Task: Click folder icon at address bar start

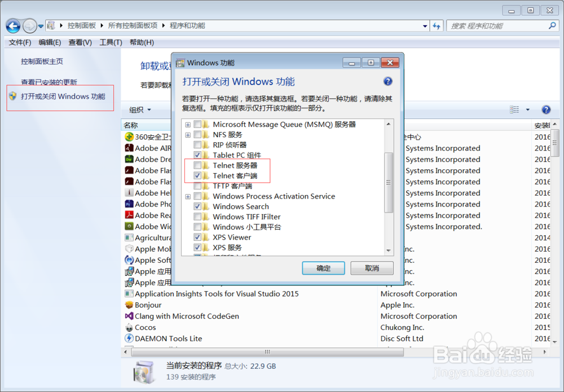Action: point(51,25)
